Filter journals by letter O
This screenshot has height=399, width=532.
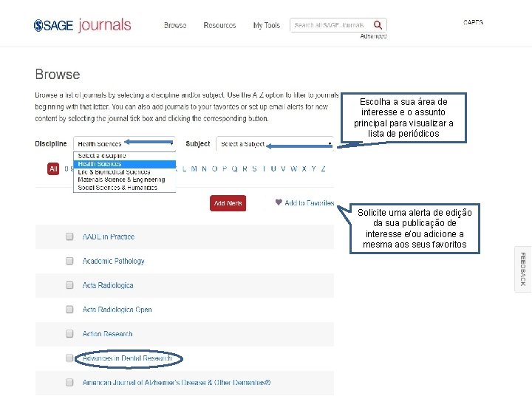tap(214, 168)
